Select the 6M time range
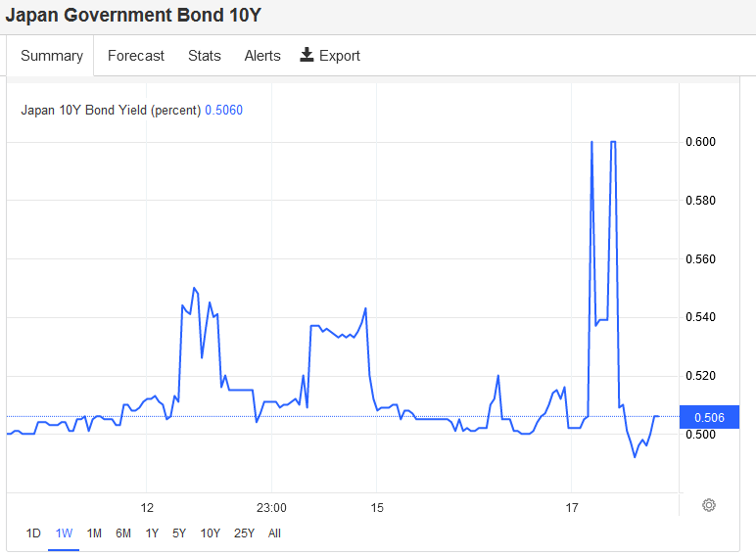Viewport: 756px width, 556px height. coord(123,533)
